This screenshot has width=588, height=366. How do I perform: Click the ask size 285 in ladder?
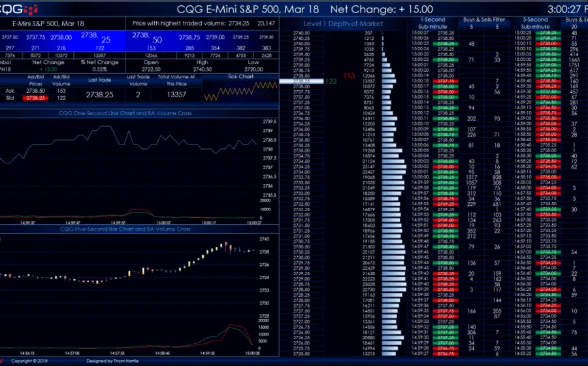coord(189,48)
